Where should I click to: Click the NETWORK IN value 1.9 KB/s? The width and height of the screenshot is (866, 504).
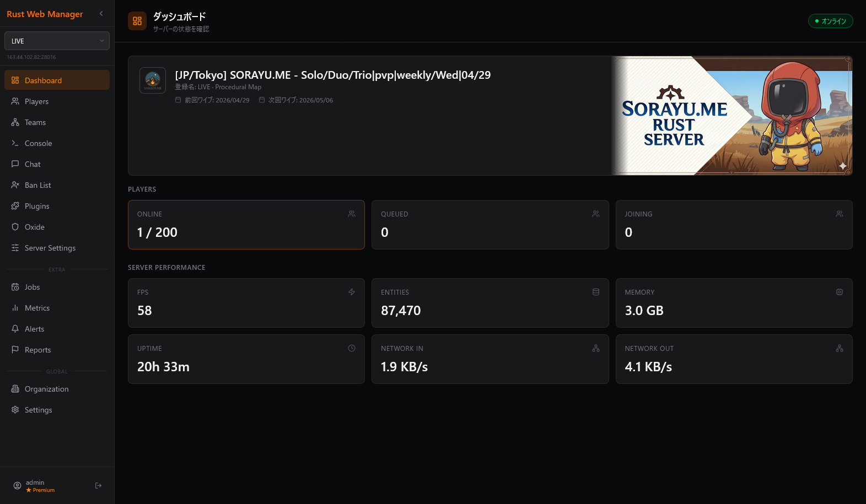pyautogui.click(x=404, y=367)
